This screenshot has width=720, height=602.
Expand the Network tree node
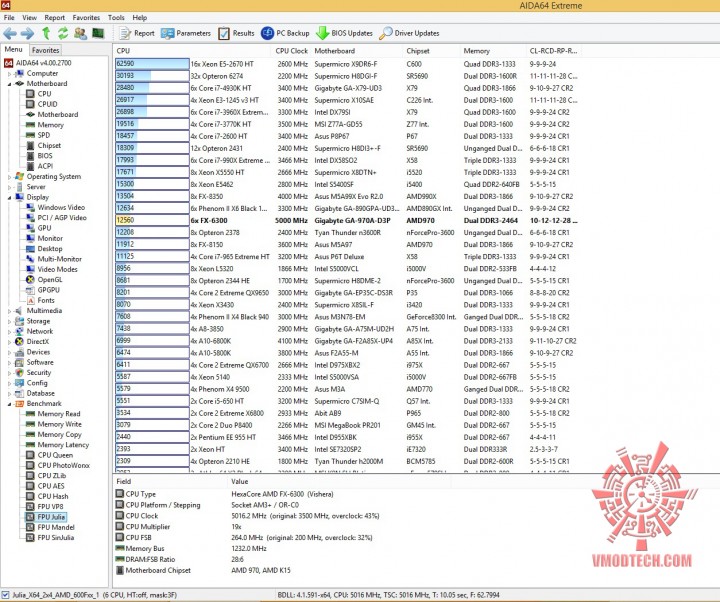click(x=9, y=332)
